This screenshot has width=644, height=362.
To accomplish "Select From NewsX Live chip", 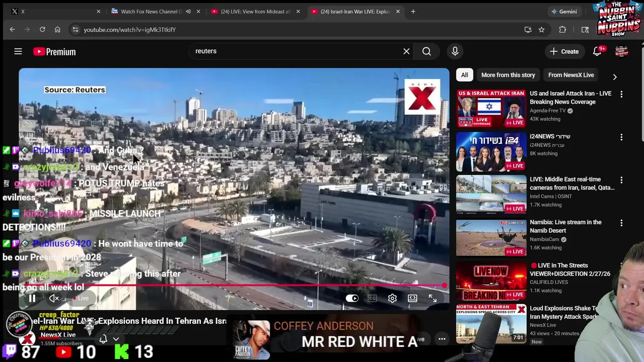I will click(571, 75).
